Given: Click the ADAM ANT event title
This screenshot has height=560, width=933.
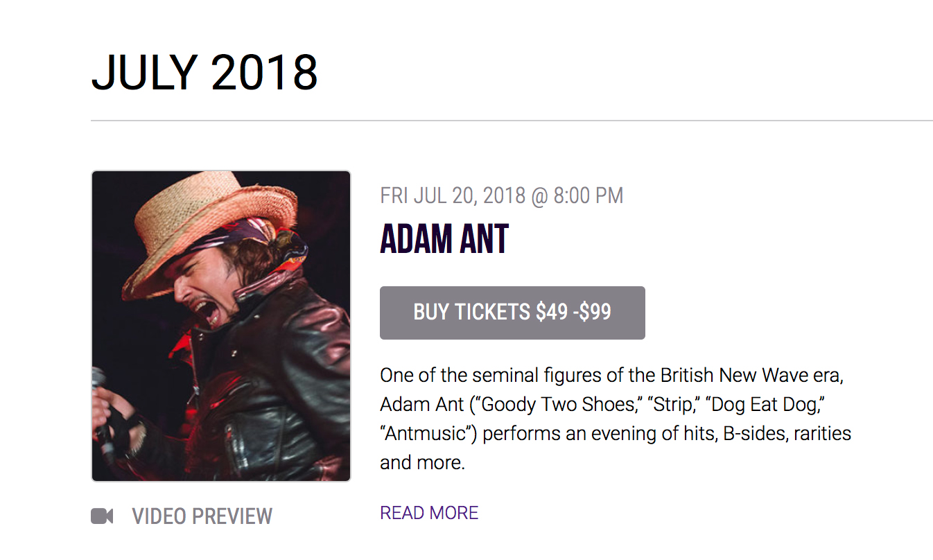Looking at the screenshot, I should (444, 240).
